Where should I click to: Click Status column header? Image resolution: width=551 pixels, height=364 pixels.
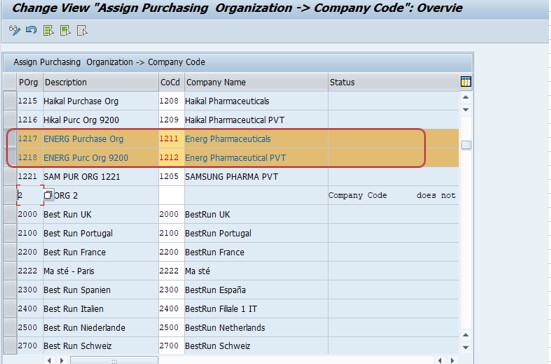tap(394, 82)
